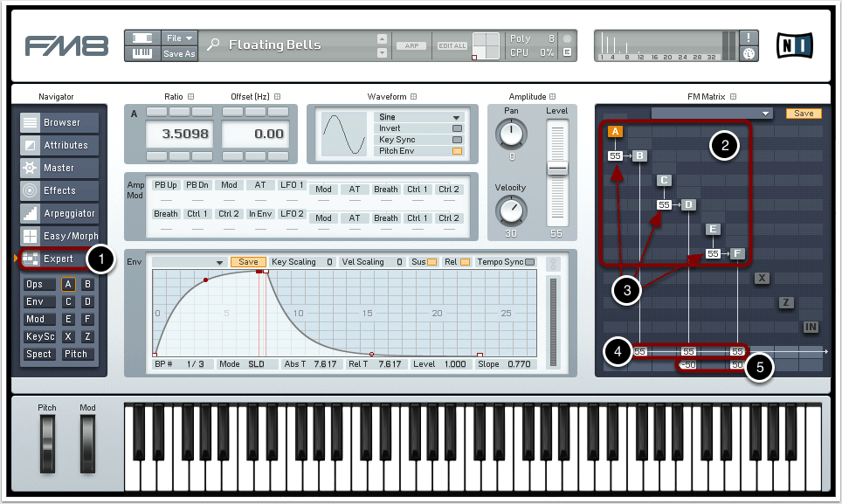Screen dimensions: 842x504
Task: Click the Mod wheel
Action: coord(87,444)
